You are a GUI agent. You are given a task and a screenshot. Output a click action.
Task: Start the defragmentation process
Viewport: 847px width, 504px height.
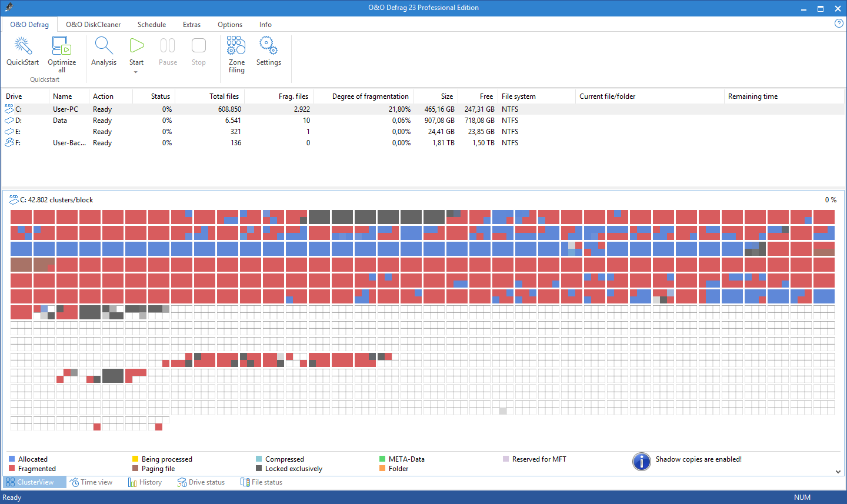pyautogui.click(x=136, y=47)
